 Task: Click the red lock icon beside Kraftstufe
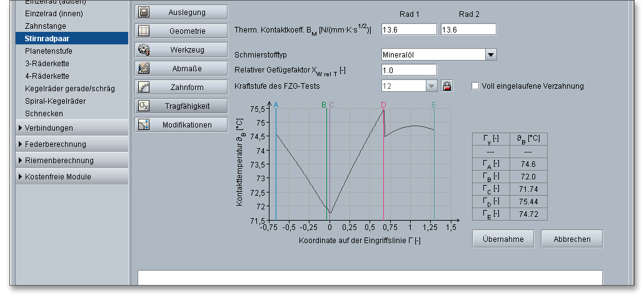tap(446, 86)
